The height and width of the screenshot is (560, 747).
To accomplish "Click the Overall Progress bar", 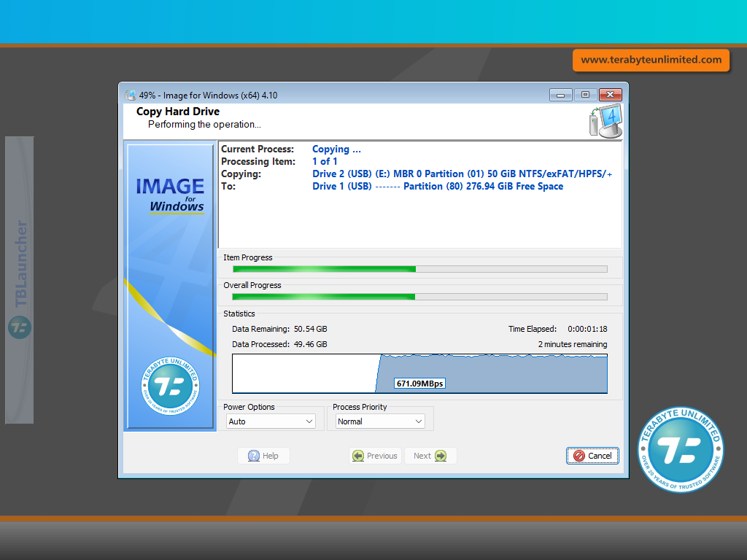I will coord(419,297).
